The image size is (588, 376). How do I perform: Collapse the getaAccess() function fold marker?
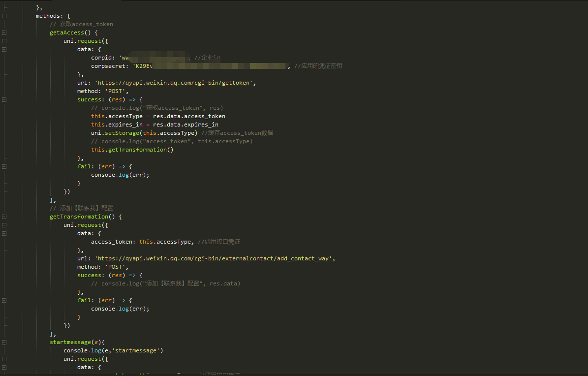pos(4,32)
